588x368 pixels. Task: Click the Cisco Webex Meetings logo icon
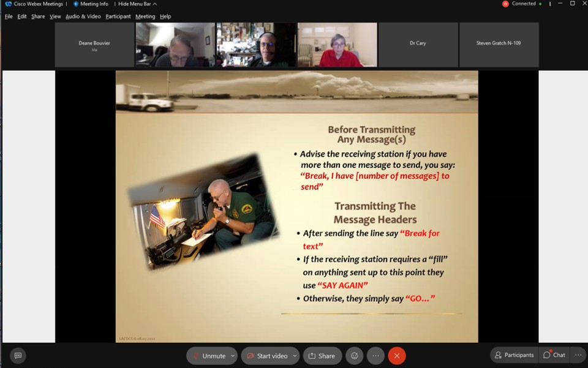click(8, 4)
